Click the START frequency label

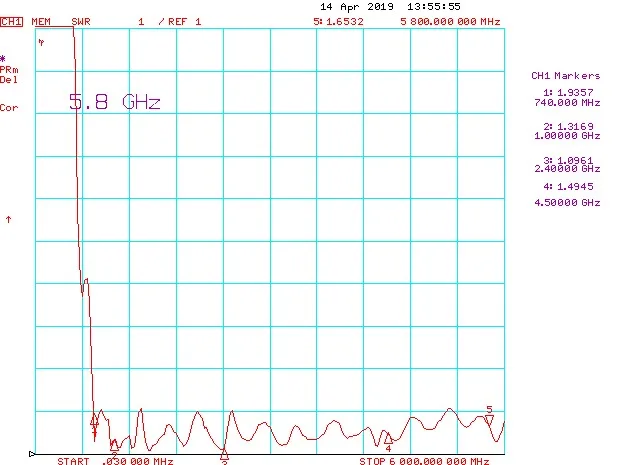(x=115, y=461)
